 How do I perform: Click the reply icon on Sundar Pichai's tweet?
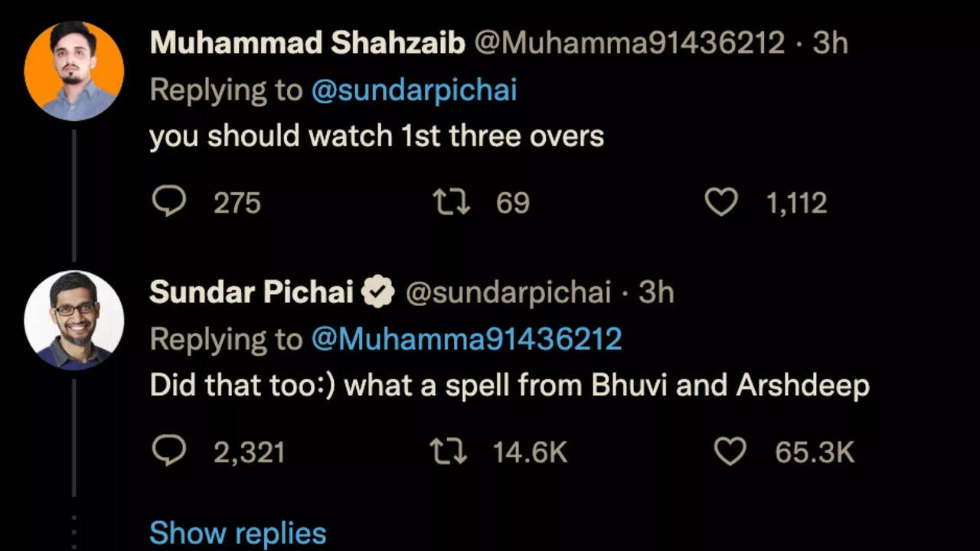169,452
